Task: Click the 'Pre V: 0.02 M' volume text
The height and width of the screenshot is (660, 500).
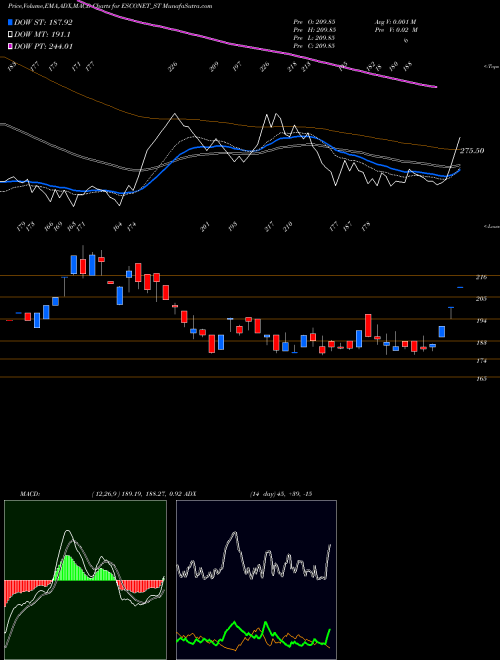Action: tap(397, 30)
